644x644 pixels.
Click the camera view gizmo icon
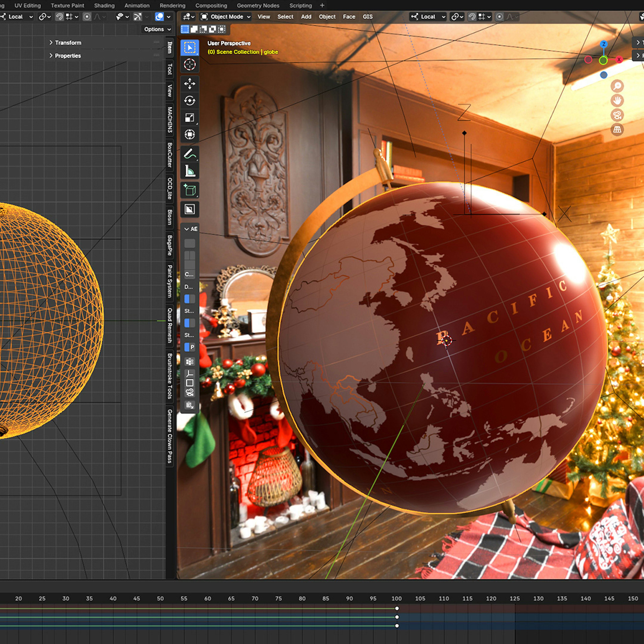pos(617,115)
